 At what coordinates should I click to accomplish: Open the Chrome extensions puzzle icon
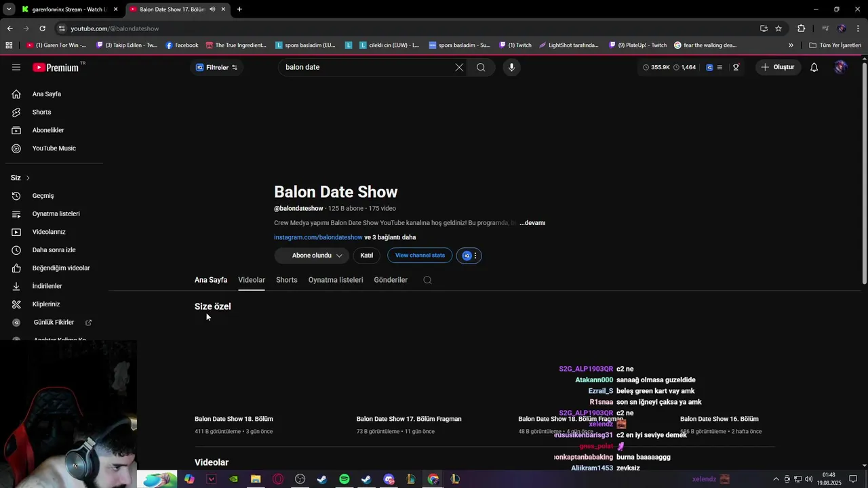tap(802, 28)
